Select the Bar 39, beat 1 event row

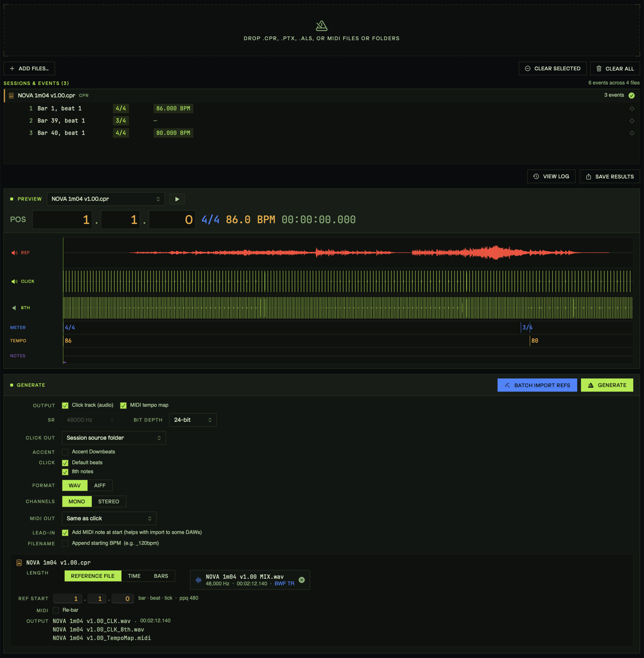tap(322, 121)
